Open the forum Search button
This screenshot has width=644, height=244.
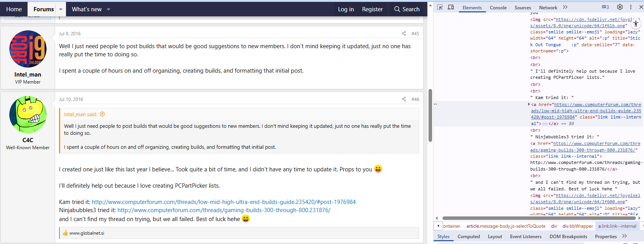pos(407,9)
